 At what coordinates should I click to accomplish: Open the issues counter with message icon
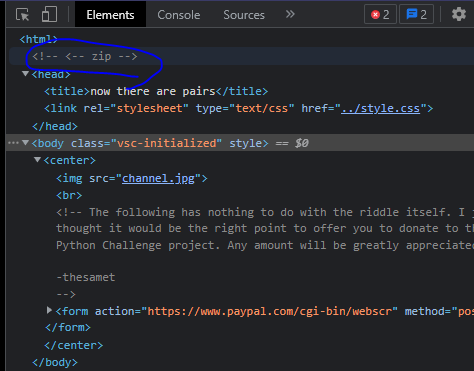click(416, 14)
